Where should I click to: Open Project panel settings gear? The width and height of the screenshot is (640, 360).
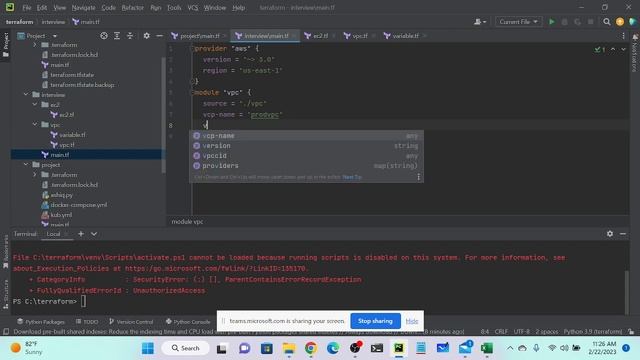coord(147,36)
